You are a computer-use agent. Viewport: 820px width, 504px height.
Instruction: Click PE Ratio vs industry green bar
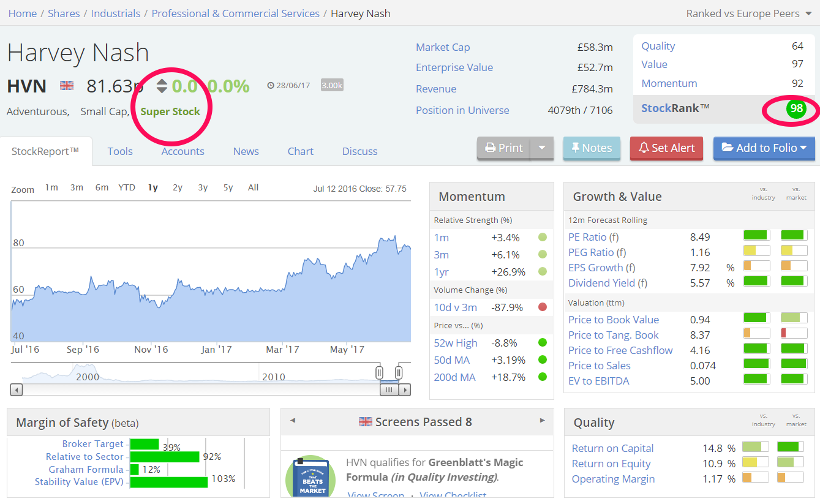(756, 235)
